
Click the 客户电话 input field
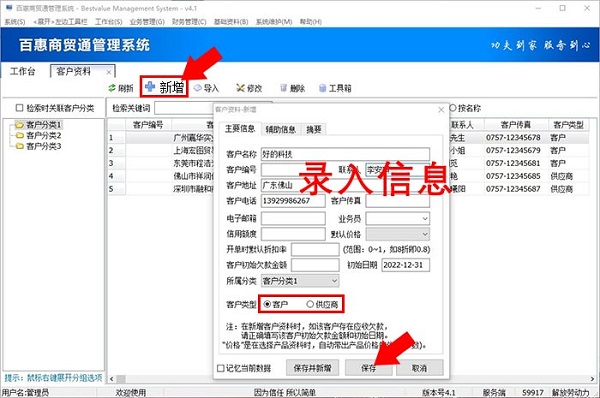coord(293,201)
